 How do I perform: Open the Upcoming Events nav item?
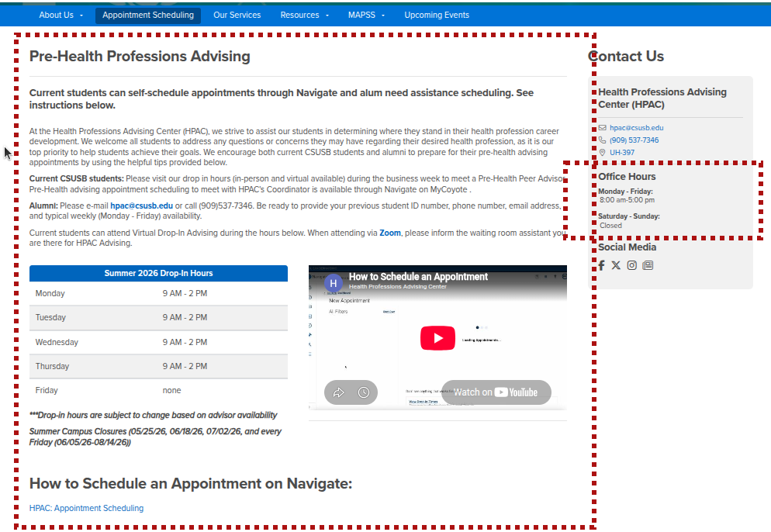tap(437, 16)
